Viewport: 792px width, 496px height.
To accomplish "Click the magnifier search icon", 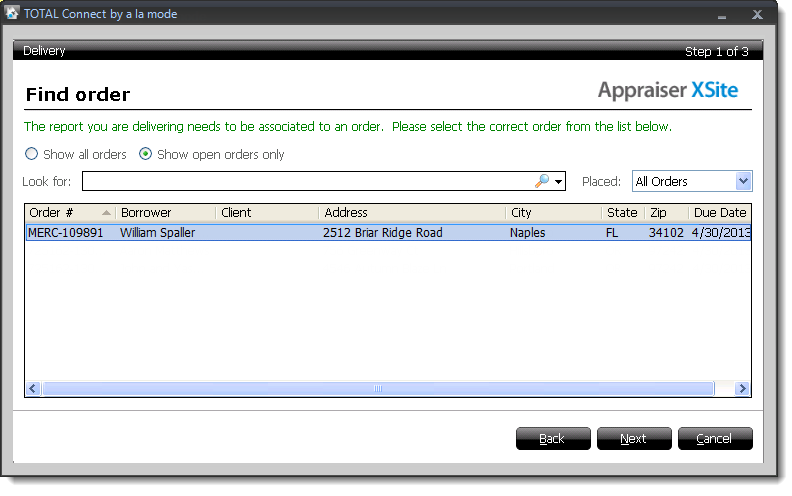I will 542,181.
